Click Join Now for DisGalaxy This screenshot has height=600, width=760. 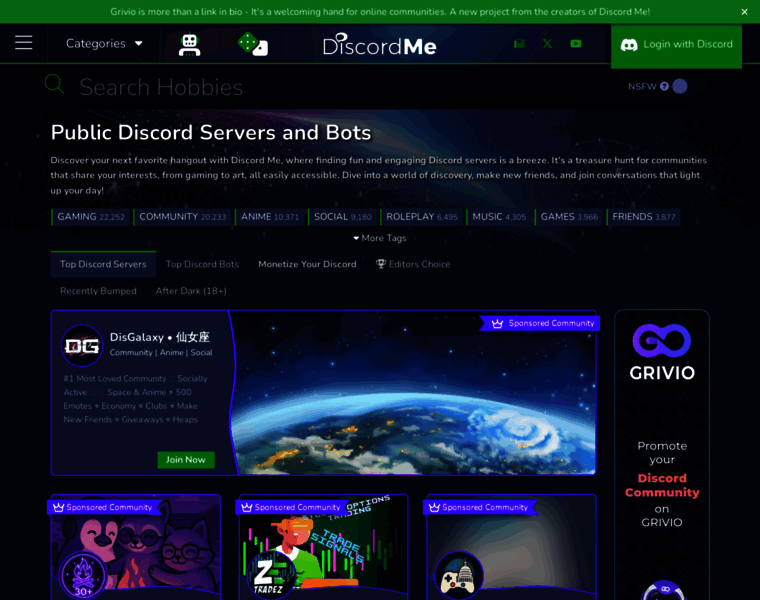point(186,459)
